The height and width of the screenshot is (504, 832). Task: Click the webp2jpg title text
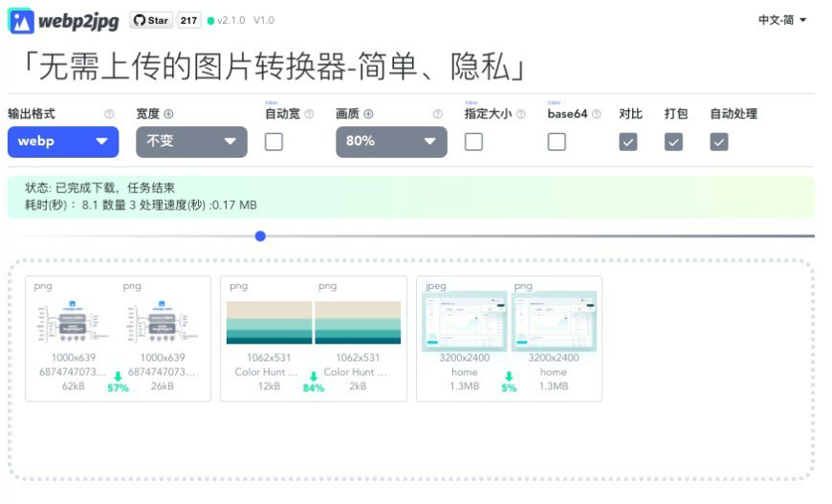coord(78,21)
